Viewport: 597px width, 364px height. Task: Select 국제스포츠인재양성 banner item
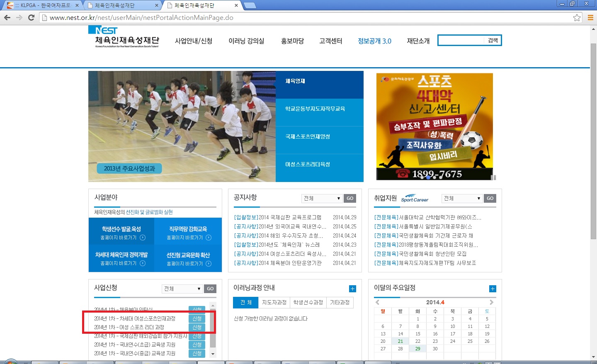point(320,140)
